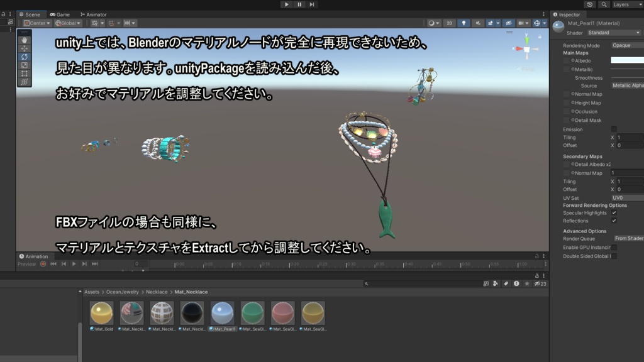Open Render Queue From Shader dropdown
Image resolution: width=644 pixels, height=362 pixels.
pos(628,238)
